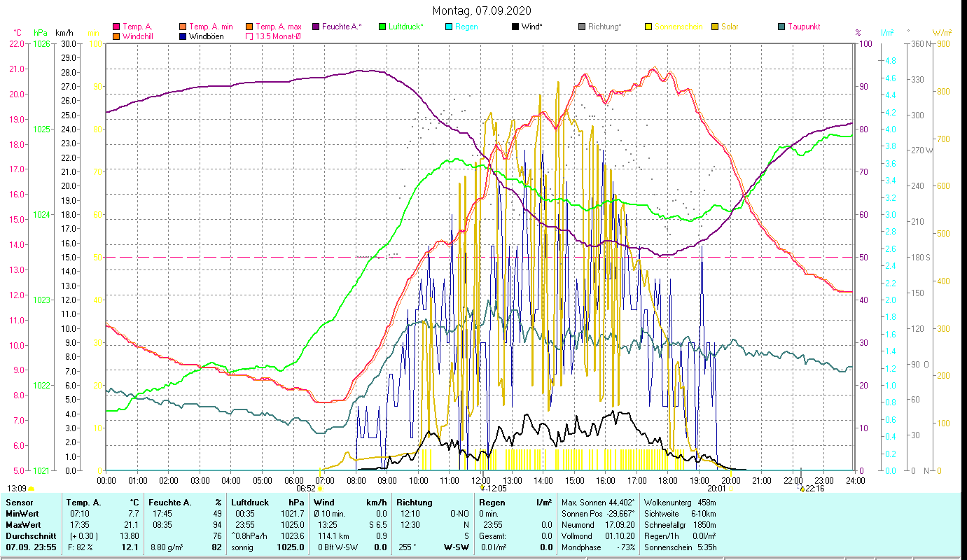The image size is (967, 560).
Task: Click the moon icon beside 13:09
Action: coord(32,489)
